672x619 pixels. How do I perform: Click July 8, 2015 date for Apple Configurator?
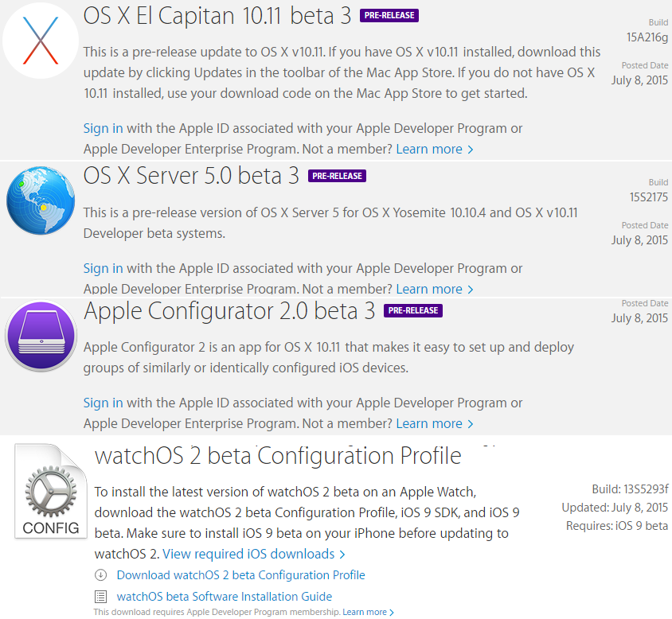(x=639, y=318)
